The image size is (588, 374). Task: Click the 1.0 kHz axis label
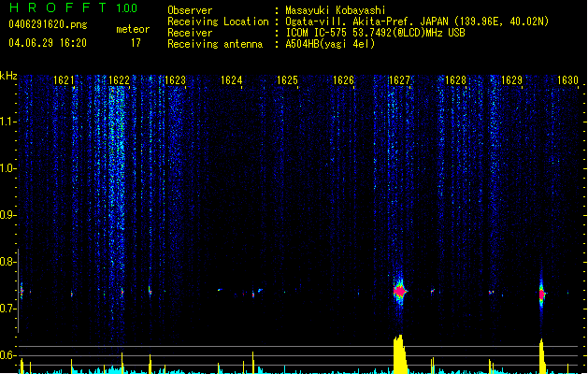click(x=8, y=168)
